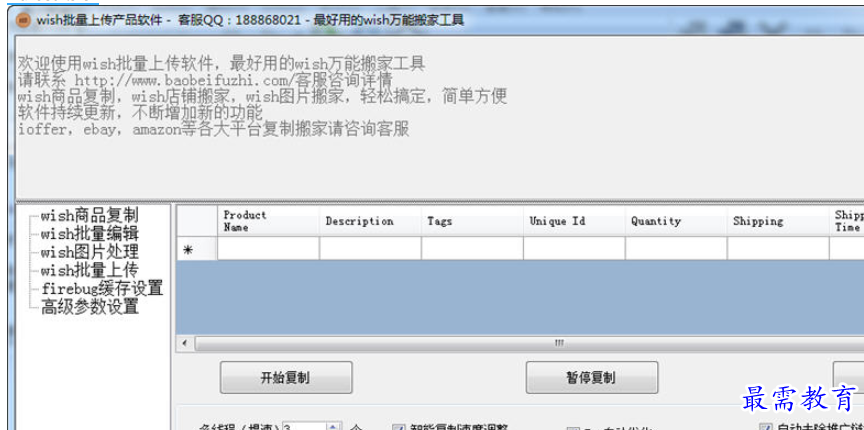This screenshot has width=864, height=430.
Task: Click the empty Product Name cell in new row
Action: (268, 249)
